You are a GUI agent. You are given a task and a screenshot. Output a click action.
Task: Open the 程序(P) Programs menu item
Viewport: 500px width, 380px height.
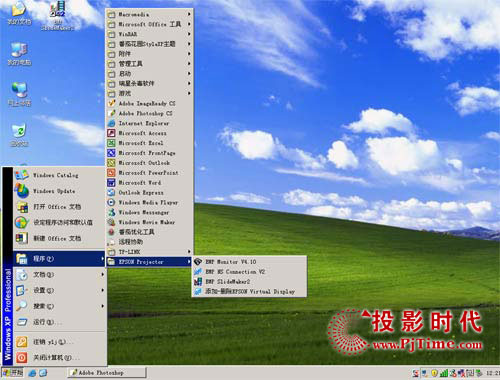coord(59,259)
